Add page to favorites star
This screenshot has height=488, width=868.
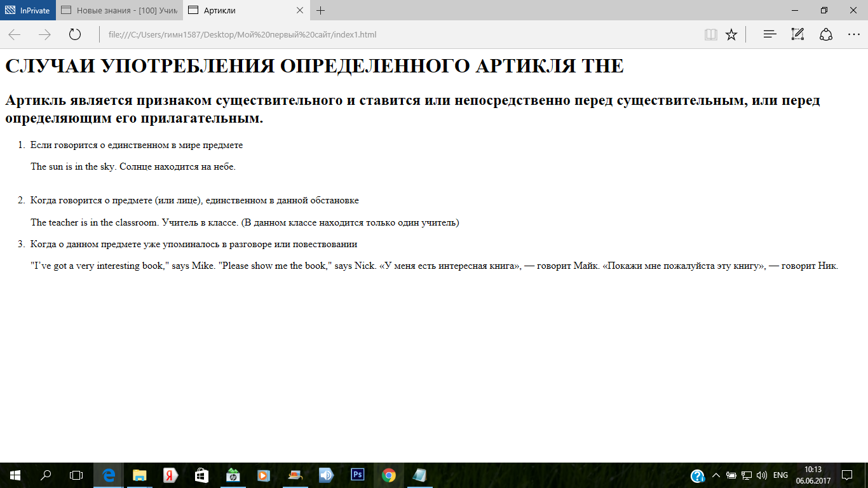[731, 34]
